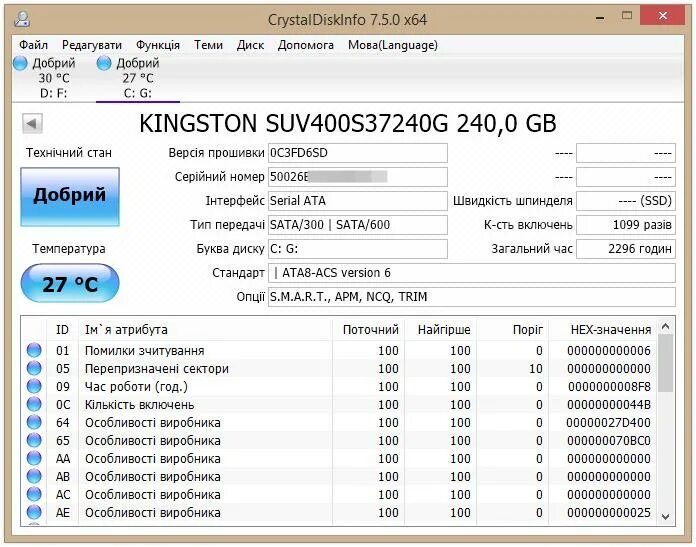Select the Перепризначені сектори attribute row
Image resolution: width=696 pixels, height=547 pixels.
(340, 369)
